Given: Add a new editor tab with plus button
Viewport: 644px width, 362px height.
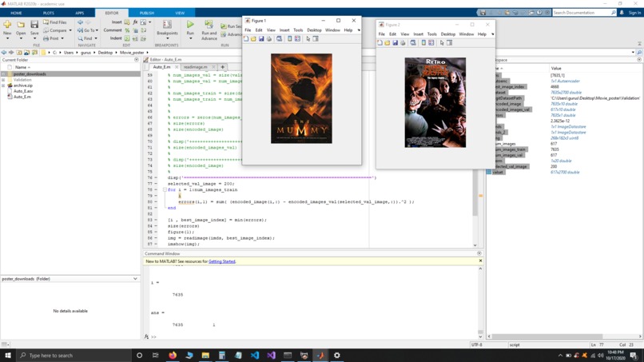Looking at the screenshot, I should 223,67.
